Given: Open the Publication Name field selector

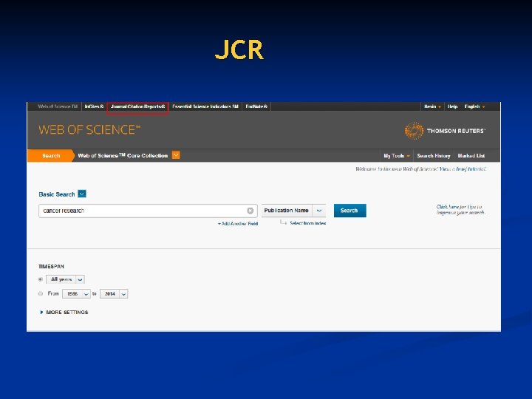Looking at the screenshot, I should (x=294, y=211).
